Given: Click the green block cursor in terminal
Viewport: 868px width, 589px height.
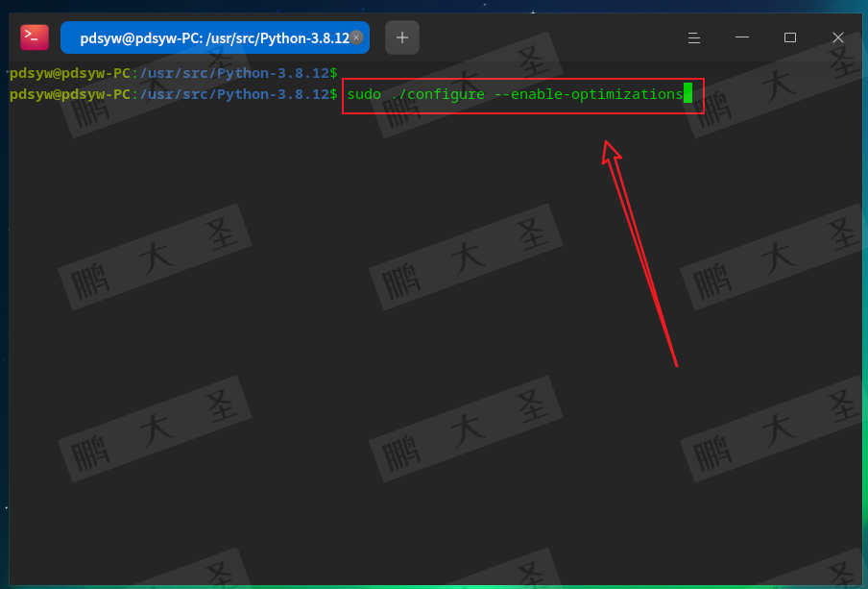Looking at the screenshot, I should (687, 94).
